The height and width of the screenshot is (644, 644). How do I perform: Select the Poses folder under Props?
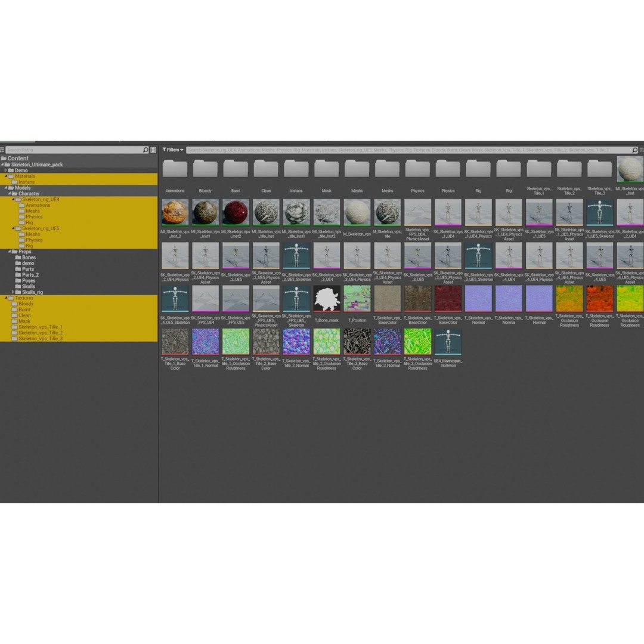point(29,281)
